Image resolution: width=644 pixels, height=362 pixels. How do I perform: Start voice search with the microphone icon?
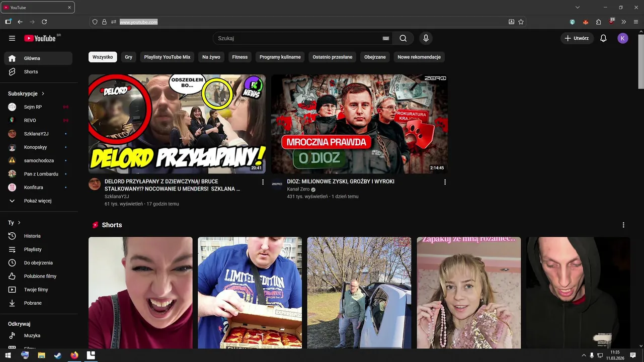click(x=426, y=38)
